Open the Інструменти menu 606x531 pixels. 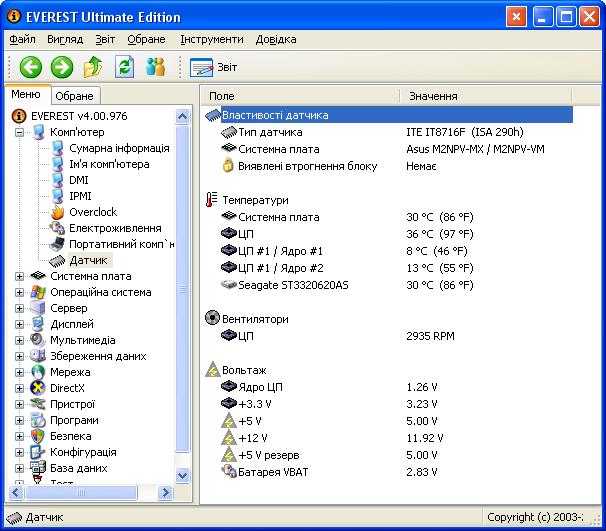click(x=211, y=39)
